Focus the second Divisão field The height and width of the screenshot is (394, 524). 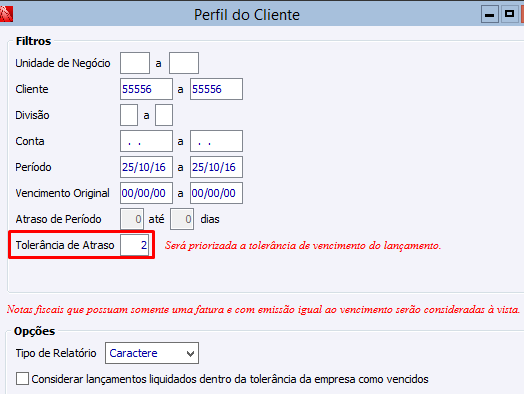pos(164,115)
